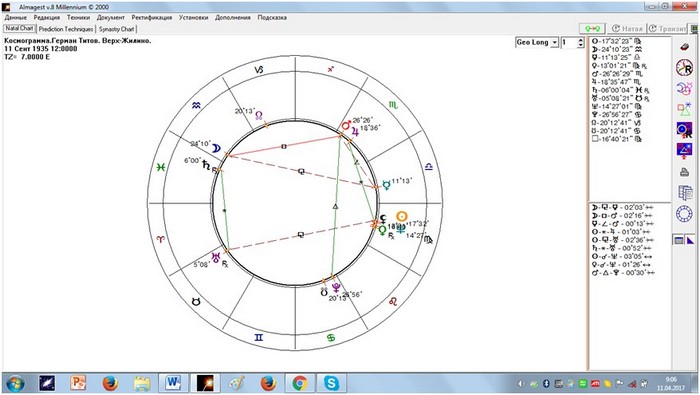Click the printer icon in right toolbar

click(684, 172)
